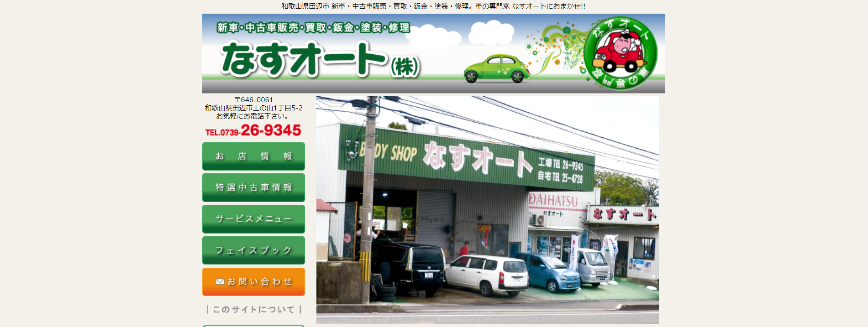
Task: Open the 特選中古車情報 used car listings
Action: pyautogui.click(x=253, y=187)
